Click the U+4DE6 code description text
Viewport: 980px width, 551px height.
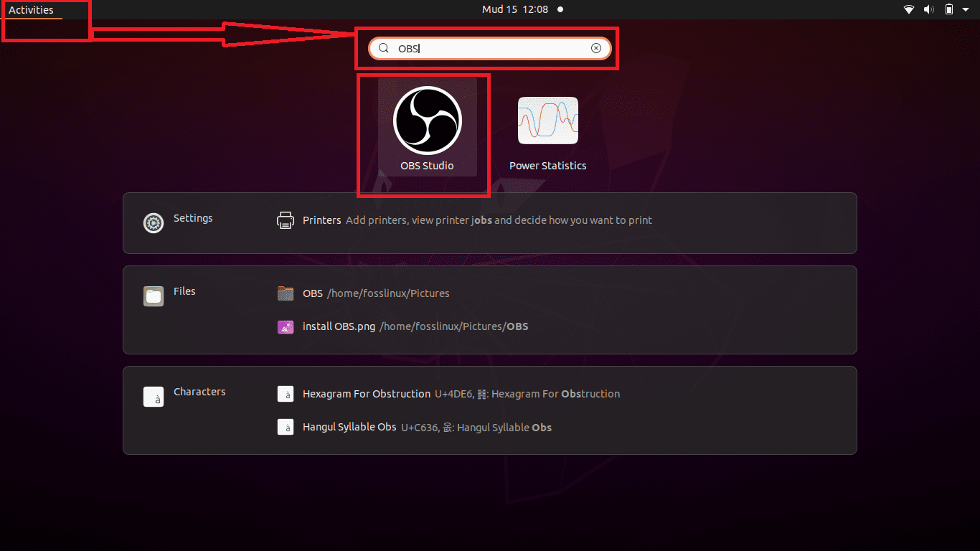click(x=527, y=394)
